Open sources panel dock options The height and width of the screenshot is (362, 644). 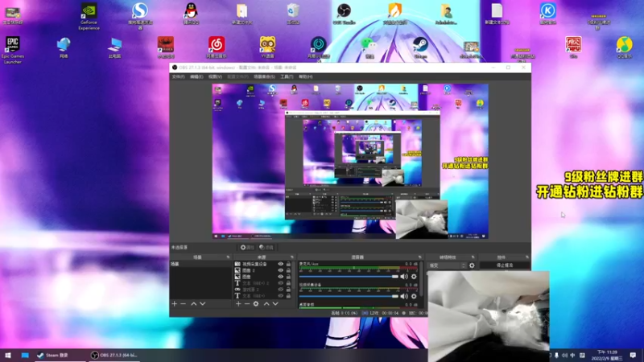point(292,257)
